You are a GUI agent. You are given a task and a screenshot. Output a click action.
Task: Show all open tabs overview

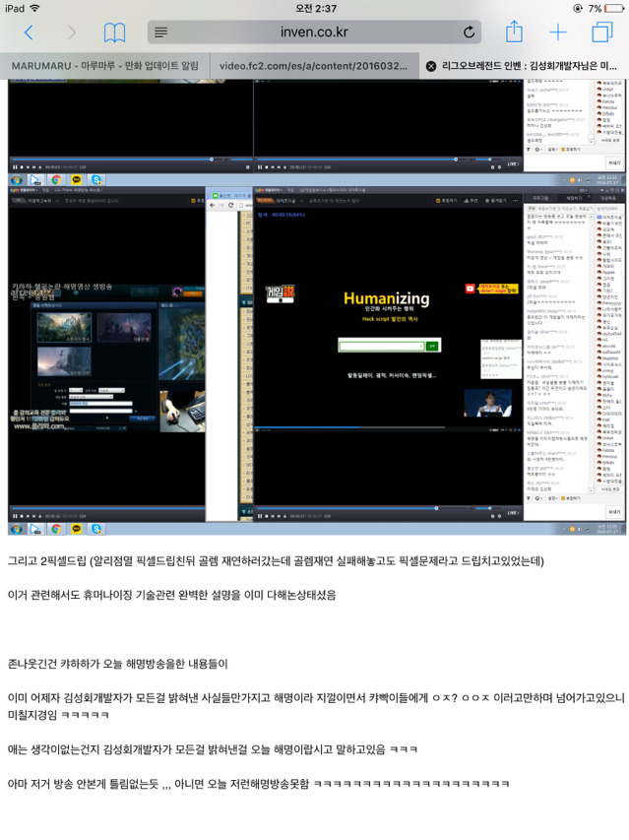[x=602, y=32]
